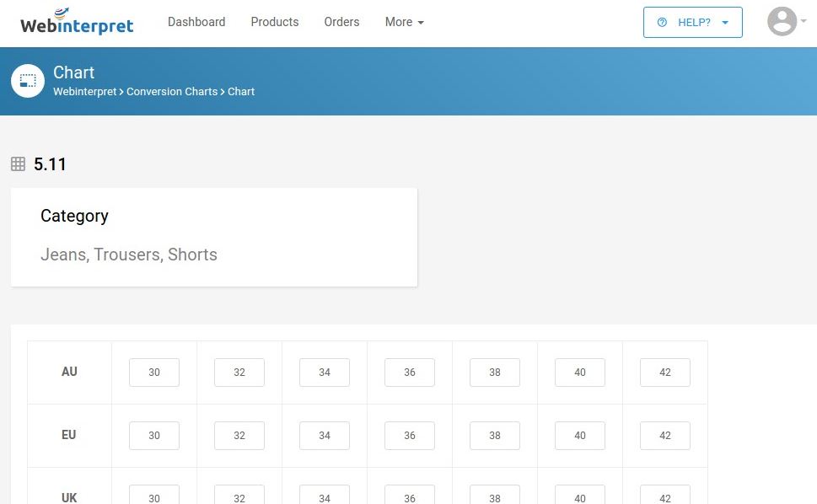Screen dimensions: 817x504
Task: Select the EU size 32 field
Action: pos(239,435)
